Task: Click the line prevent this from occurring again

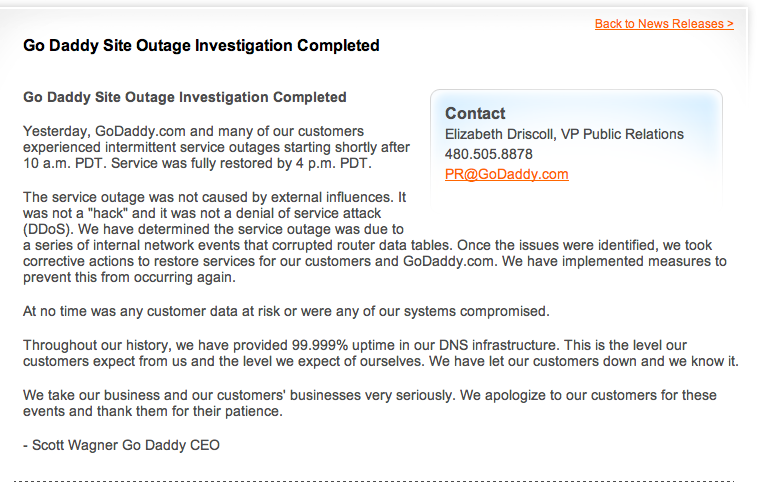Action: click(x=129, y=278)
